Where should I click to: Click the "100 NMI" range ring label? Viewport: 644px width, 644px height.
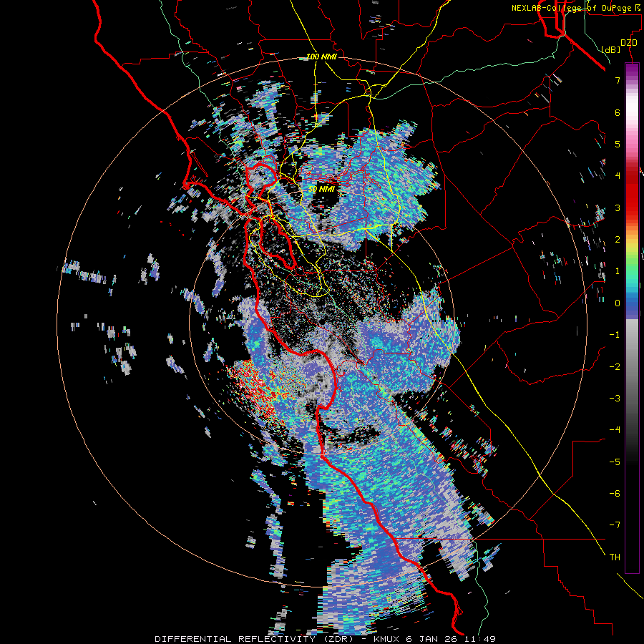321,57
